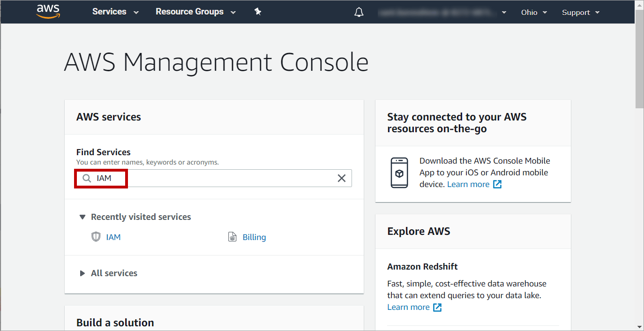Viewport: 644px width, 331px height.
Task: Click the scrollbar down arrow
Action: 639,326
